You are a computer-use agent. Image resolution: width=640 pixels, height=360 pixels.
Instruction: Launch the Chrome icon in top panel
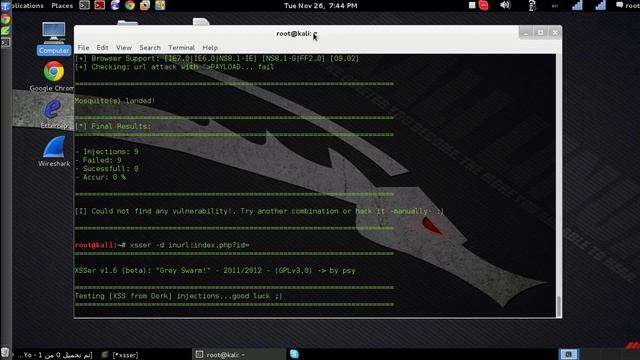pyautogui.click(x=130, y=5)
